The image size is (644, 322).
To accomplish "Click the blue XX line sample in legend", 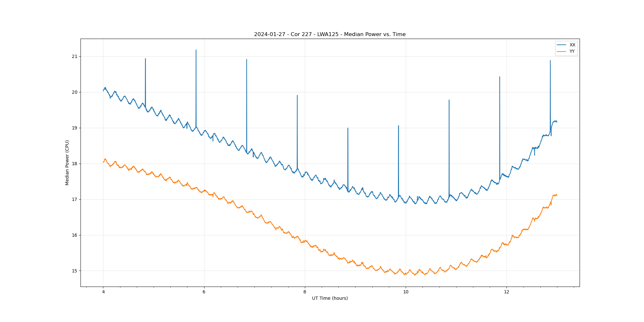I will (x=561, y=45).
